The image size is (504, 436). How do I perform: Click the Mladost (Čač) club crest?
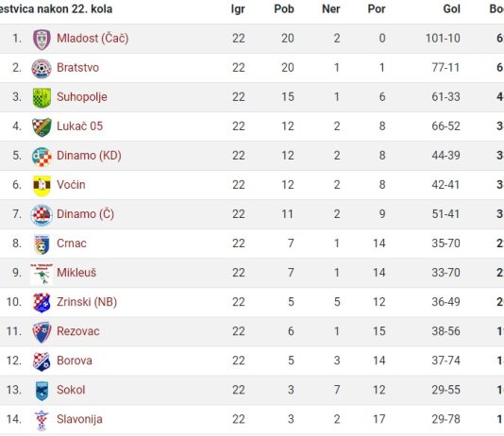[x=42, y=40]
